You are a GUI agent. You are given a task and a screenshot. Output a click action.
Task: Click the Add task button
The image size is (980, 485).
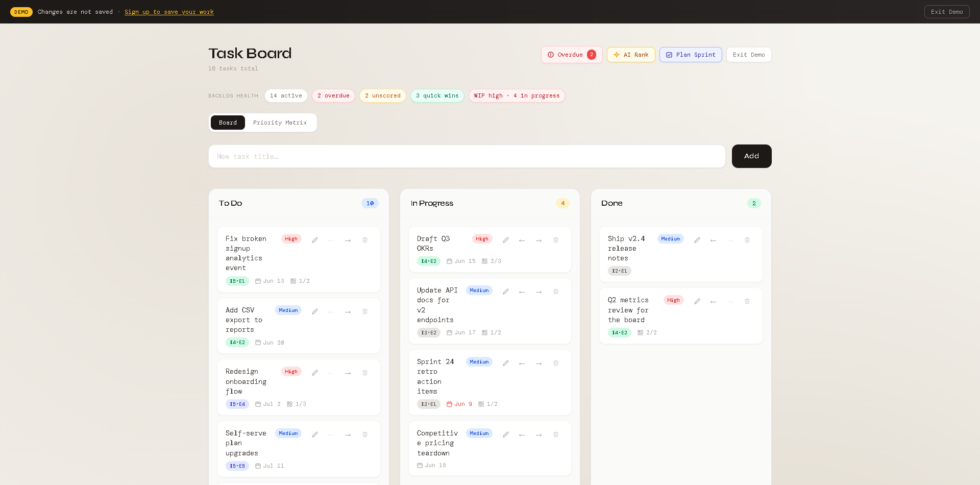(751, 156)
